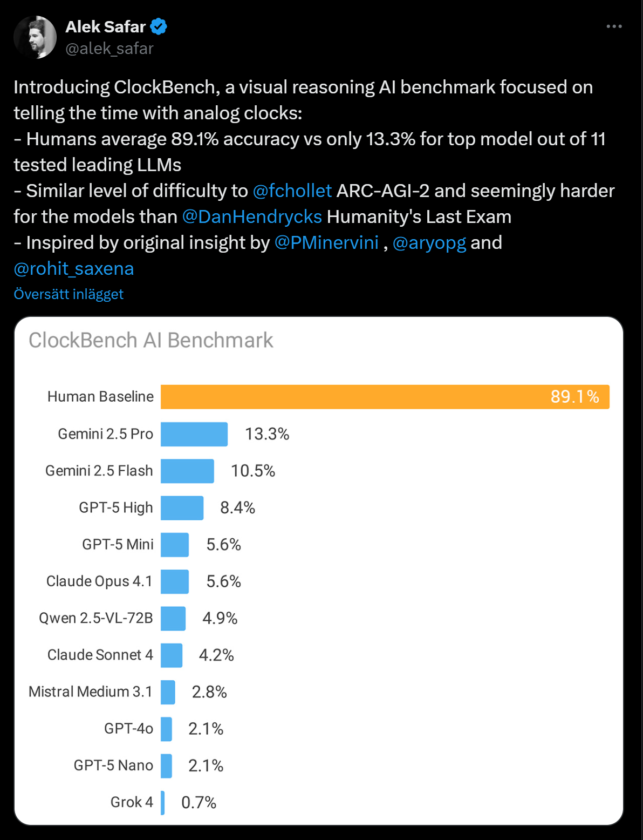The width and height of the screenshot is (643, 840).
Task: Open the @fchollet mention
Action: (292, 191)
